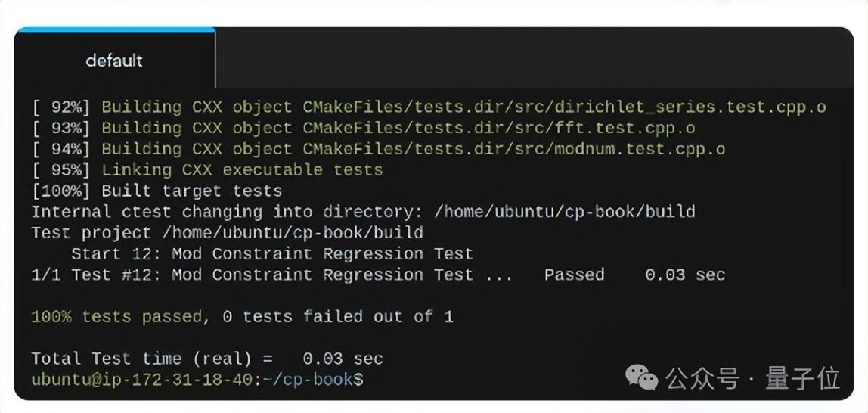Viewport: 868px width, 413px height.
Task: Click the "Linking CXX executable tests" line
Action: (242, 170)
